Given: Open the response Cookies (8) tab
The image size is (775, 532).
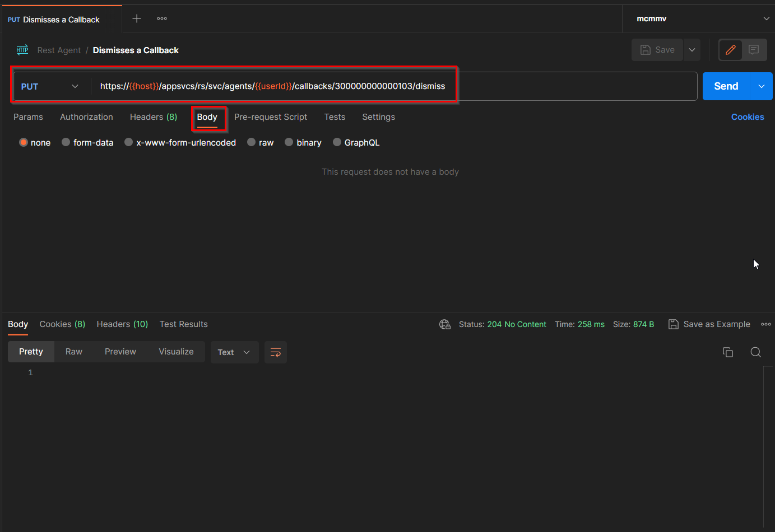Looking at the screenshot, I should point(62,324).
